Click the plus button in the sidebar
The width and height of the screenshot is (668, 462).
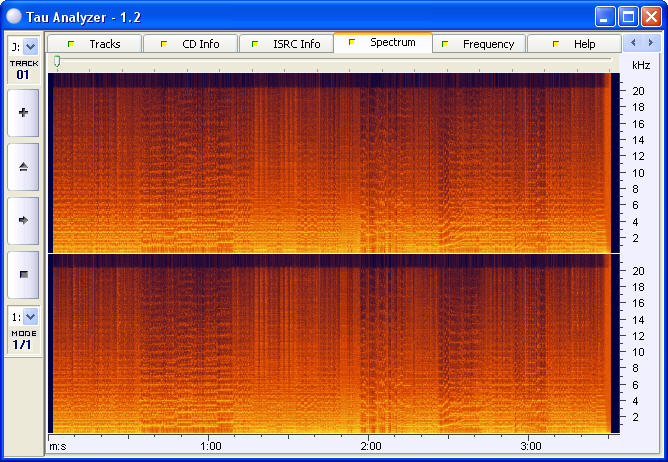pyautogui.click(x=23, y=113)
